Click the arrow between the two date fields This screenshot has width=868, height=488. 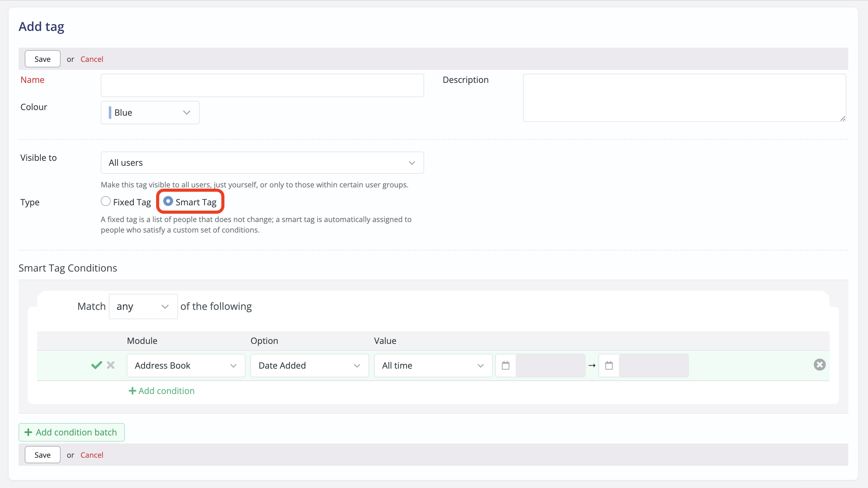(592, 365)
